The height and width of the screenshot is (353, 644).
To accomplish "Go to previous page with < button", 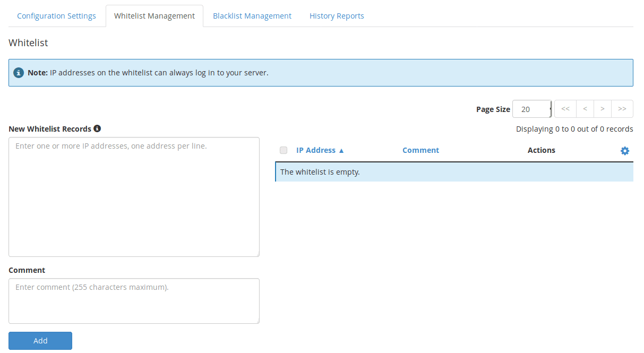I will coord(585,109).
